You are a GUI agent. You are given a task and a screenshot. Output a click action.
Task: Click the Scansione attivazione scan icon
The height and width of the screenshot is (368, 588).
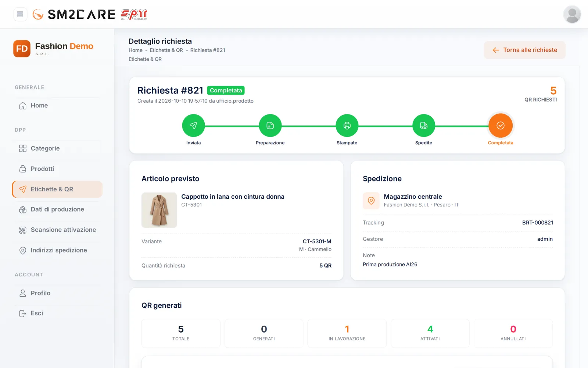tap(23, 230)
